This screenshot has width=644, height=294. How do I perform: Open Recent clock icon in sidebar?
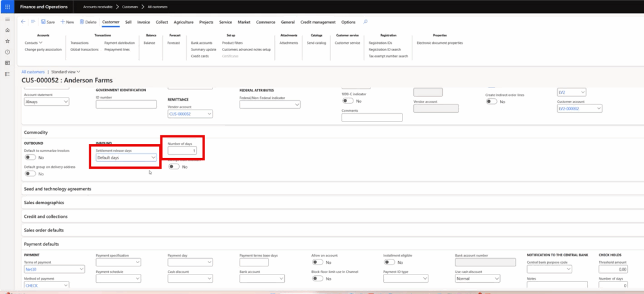click(x=8, y=52)
